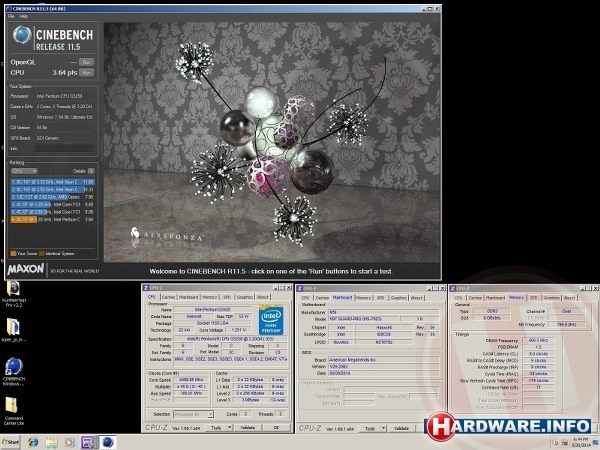Switch to Memory tab in first CPU-Z window
Screen dimensions: 600x450
pos(210,297)
